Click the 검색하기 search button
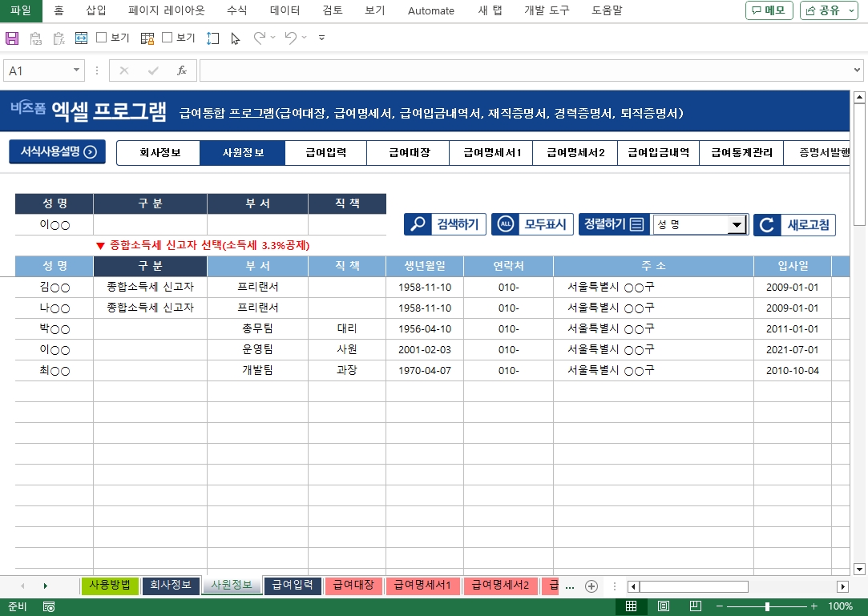 tap(446, 224)
